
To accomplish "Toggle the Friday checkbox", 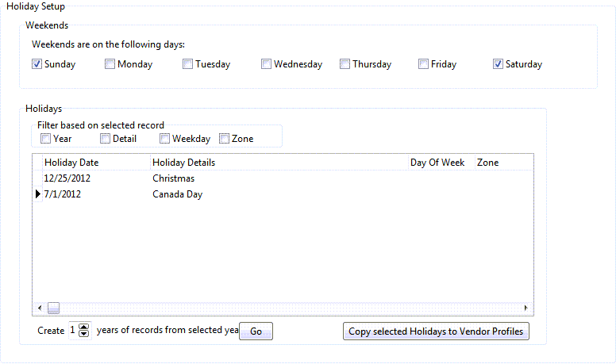I will pos(423,64).
